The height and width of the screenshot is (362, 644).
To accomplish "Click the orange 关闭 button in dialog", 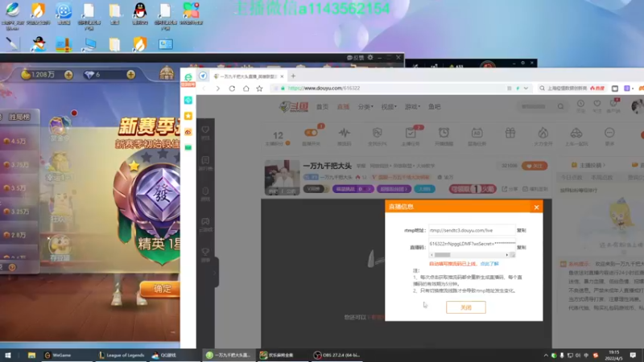I will click(466, 307).
